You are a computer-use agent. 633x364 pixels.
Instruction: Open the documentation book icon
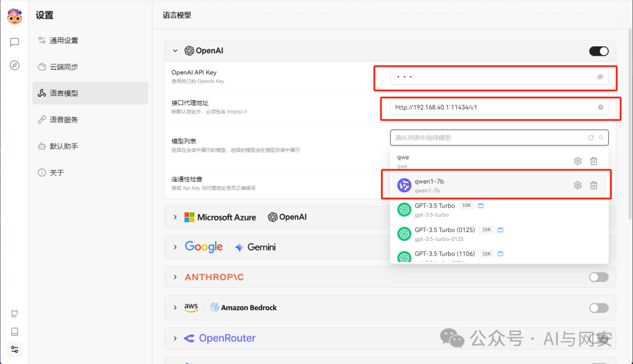point(15,332)
